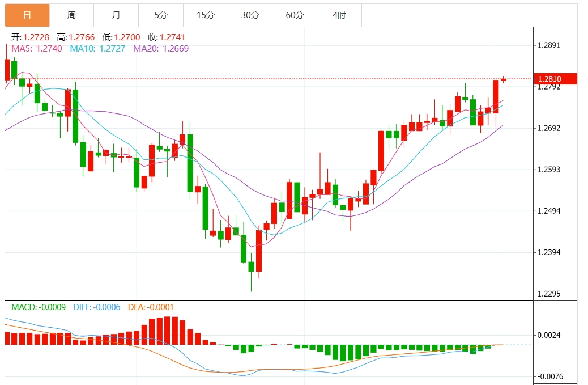
Task: Click the 1.2692 price axis label
Action: (548, 128)
